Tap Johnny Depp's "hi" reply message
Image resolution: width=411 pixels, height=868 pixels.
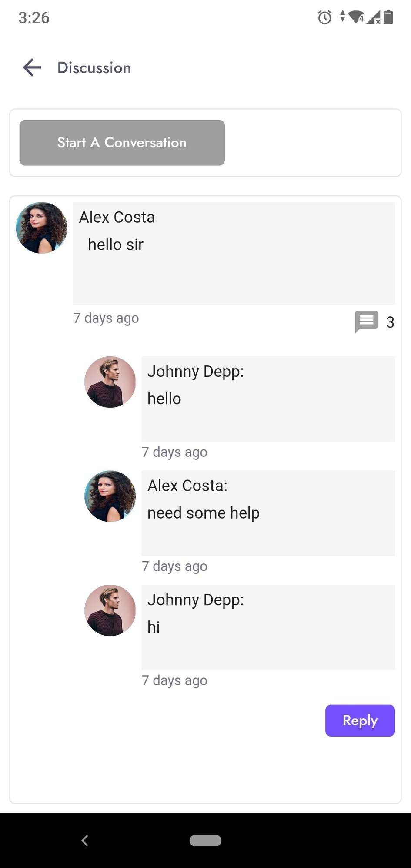154,627
